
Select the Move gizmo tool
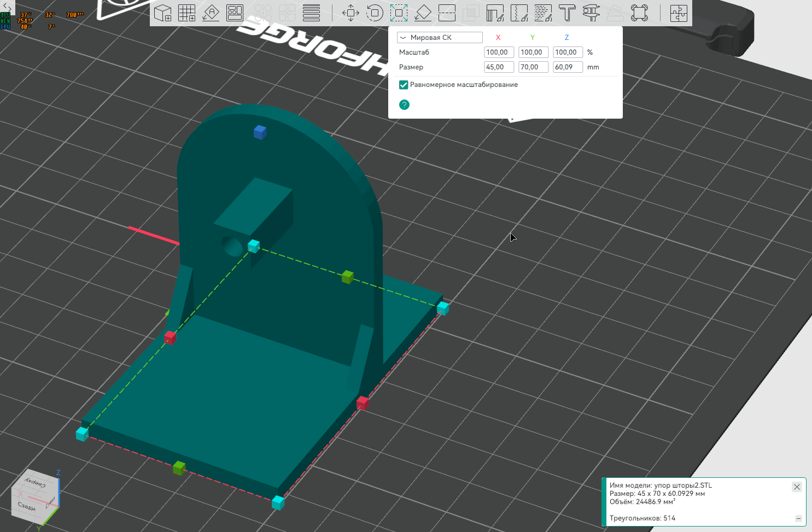tap(350, 13)
